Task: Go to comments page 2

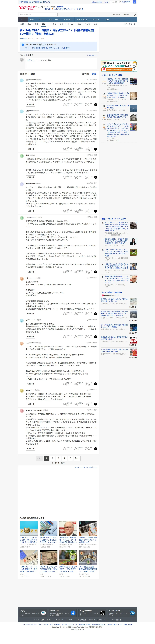Action: click(x=52, y=458)
